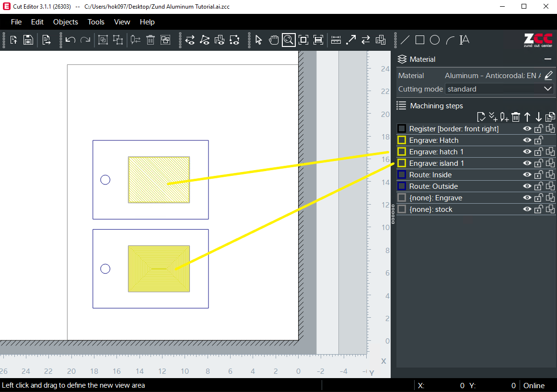
Task: Select the Zoom tool in the toolbar
Action: 289,40
